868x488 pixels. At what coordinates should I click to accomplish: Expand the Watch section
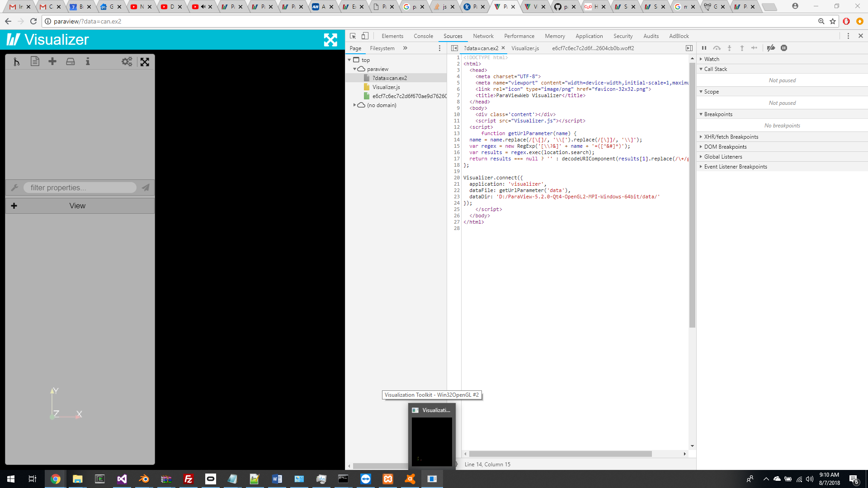pos(712,59)
